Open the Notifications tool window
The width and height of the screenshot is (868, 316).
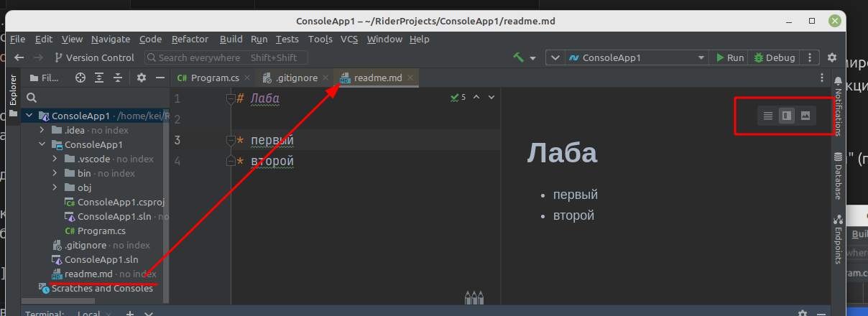(x=838, y=108)
